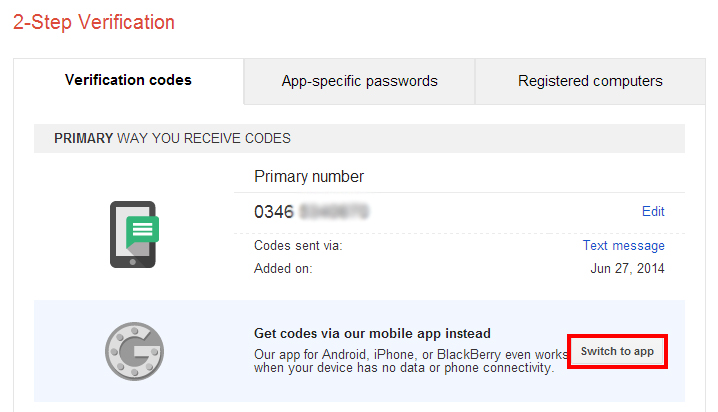Click the Primary number label
This screenshot has height=412, width=718.
click(x=309, y=177)
